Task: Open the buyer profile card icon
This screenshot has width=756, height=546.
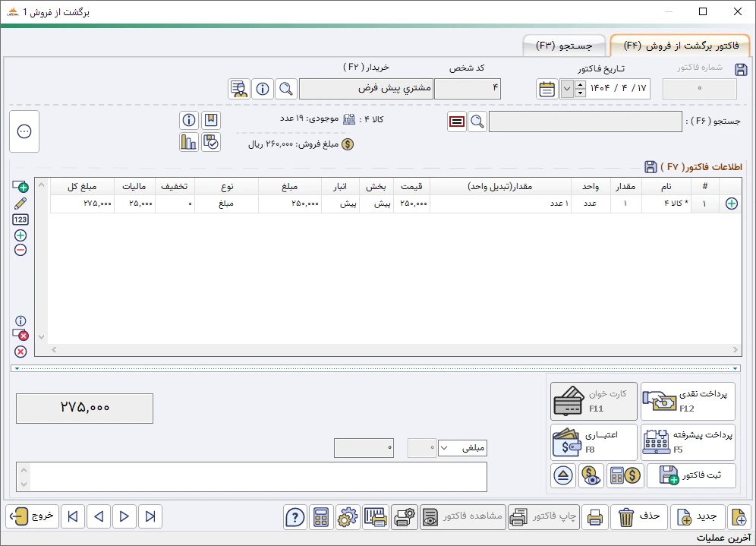Action: (x=239, y=90)
